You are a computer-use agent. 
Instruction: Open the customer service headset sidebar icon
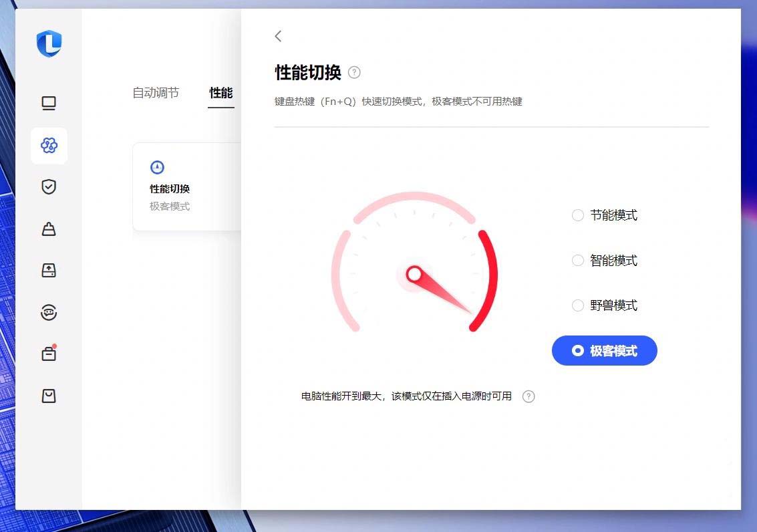pos(49,312)
